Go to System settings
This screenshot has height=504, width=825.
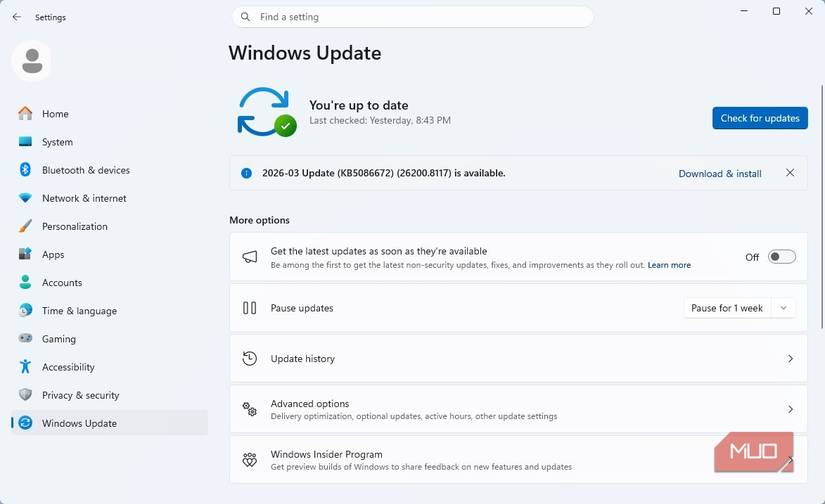(109, 142)
